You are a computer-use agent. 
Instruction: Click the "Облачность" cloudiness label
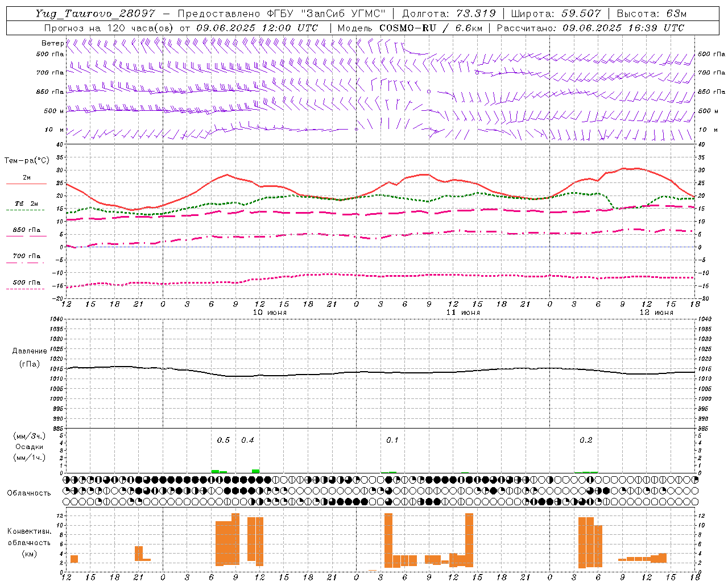(29, 493)
